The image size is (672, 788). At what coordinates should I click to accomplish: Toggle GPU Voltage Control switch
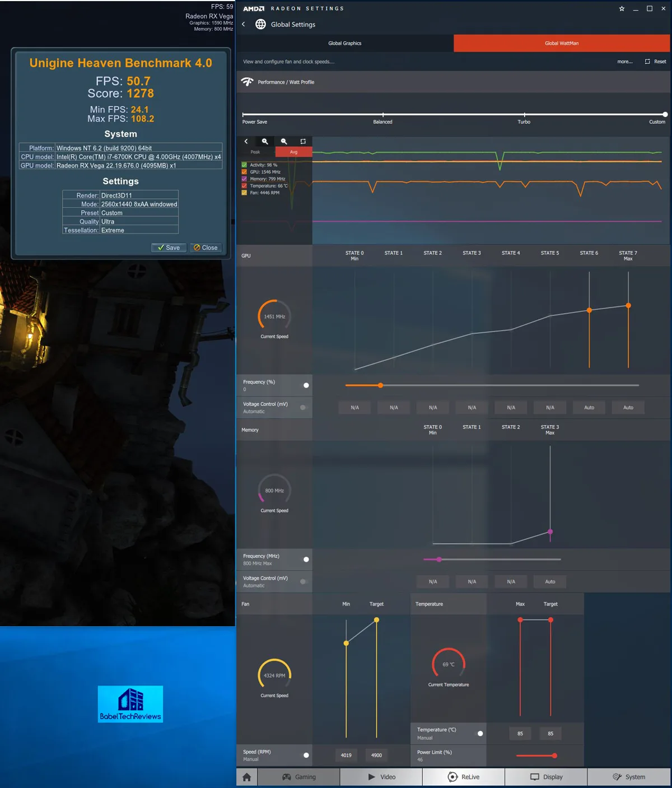click(304, 408)
